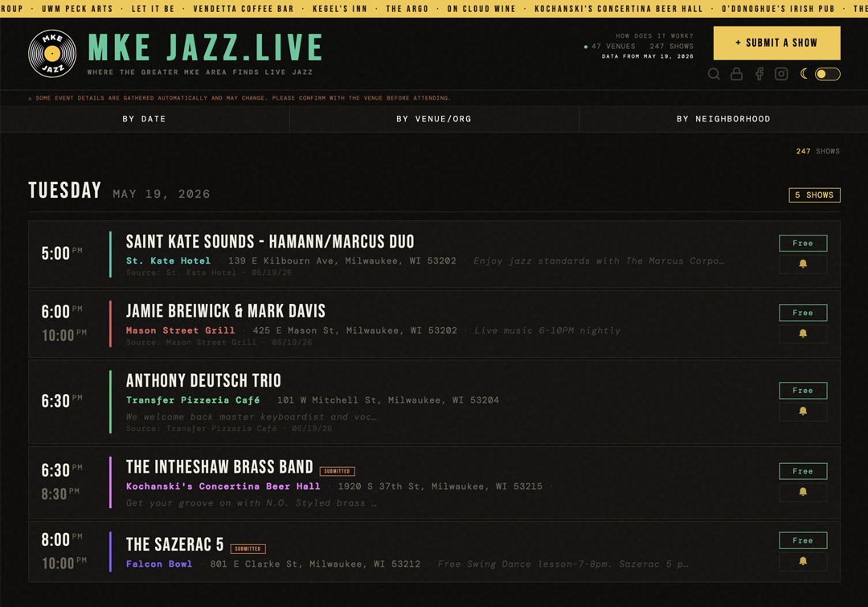
Task: Click Free badge on Intheshaw Brass Band row
Action: point(803,471)
